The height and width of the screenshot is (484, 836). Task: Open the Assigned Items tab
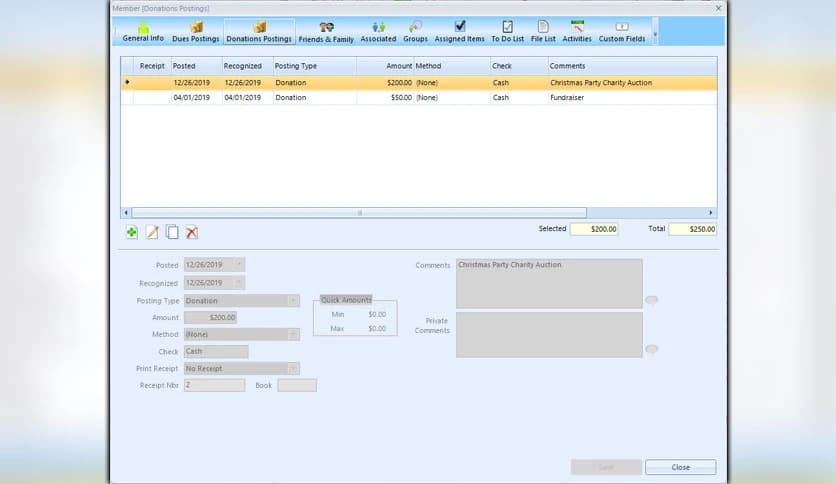459,32
